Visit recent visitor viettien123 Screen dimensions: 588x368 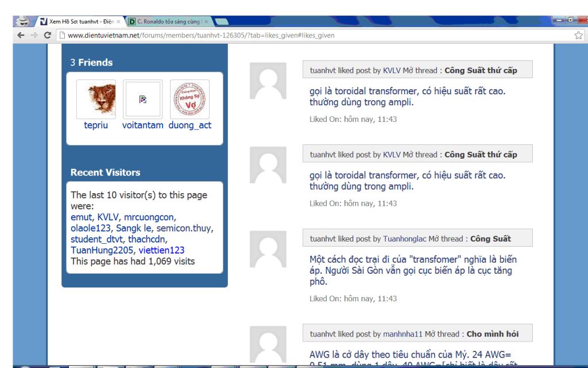(x=161, y=250)
